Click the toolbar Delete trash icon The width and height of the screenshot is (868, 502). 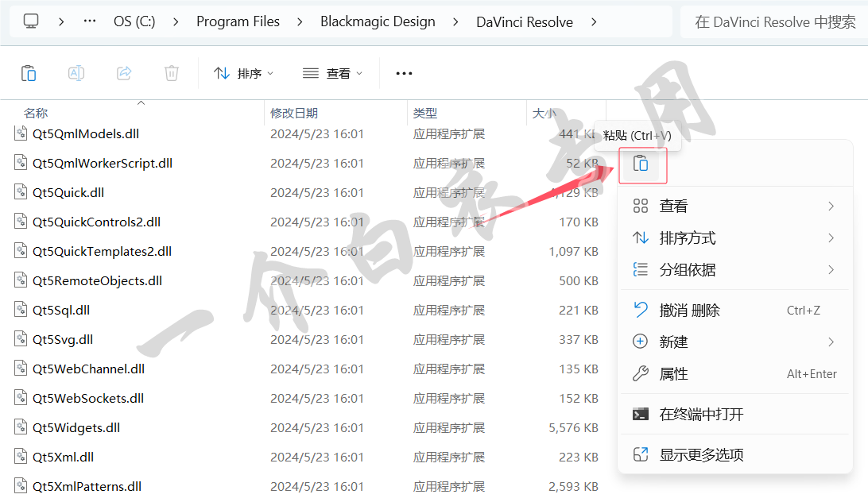172,73
